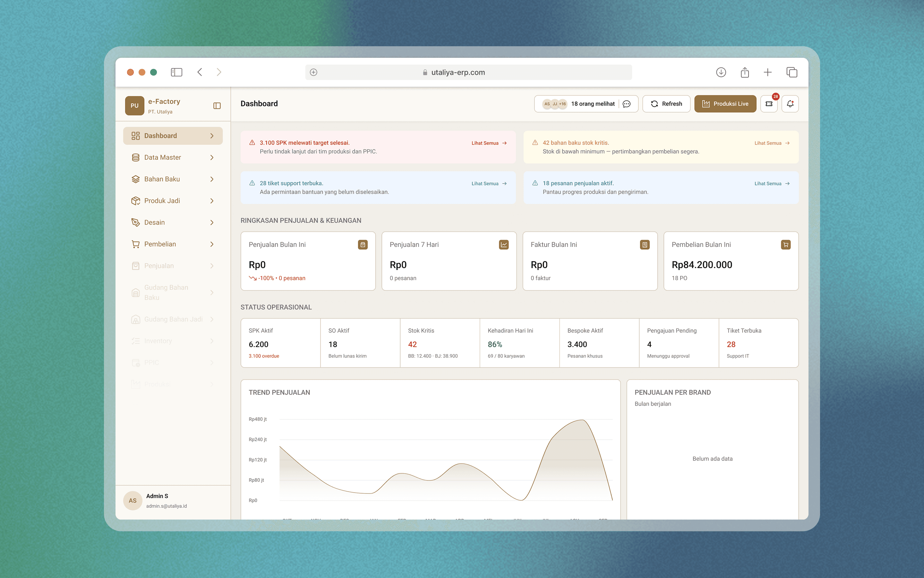The image size is (924, 578).
Task: Click the Kehadiran Hari Ini 86% value
Action: point(495,345)
